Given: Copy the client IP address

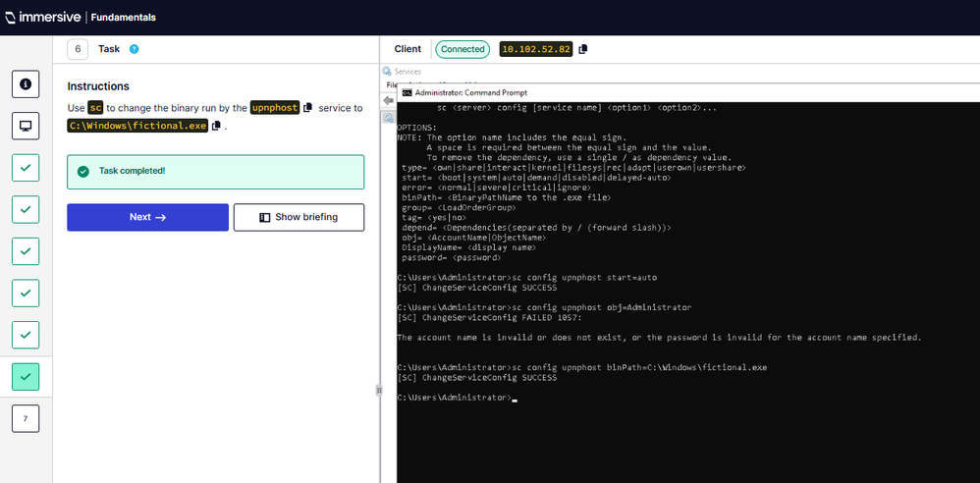Looking at the screenshot, I should (x=582, y=49).
